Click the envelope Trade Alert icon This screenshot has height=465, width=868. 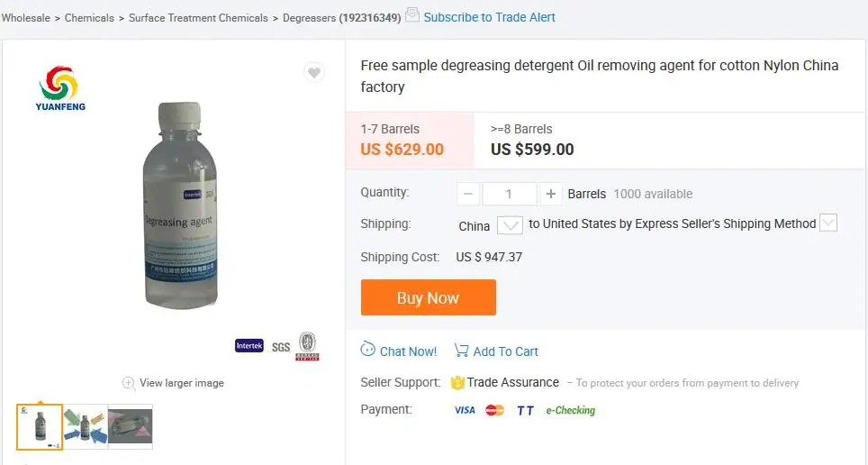412,15
